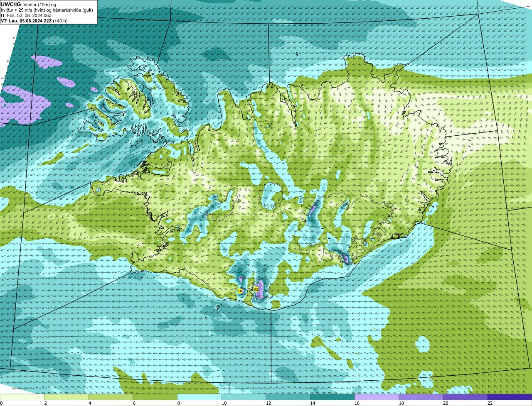
Task: Pick the 16–18 m/s lavender legend swatch
Action: coord(377,397)
